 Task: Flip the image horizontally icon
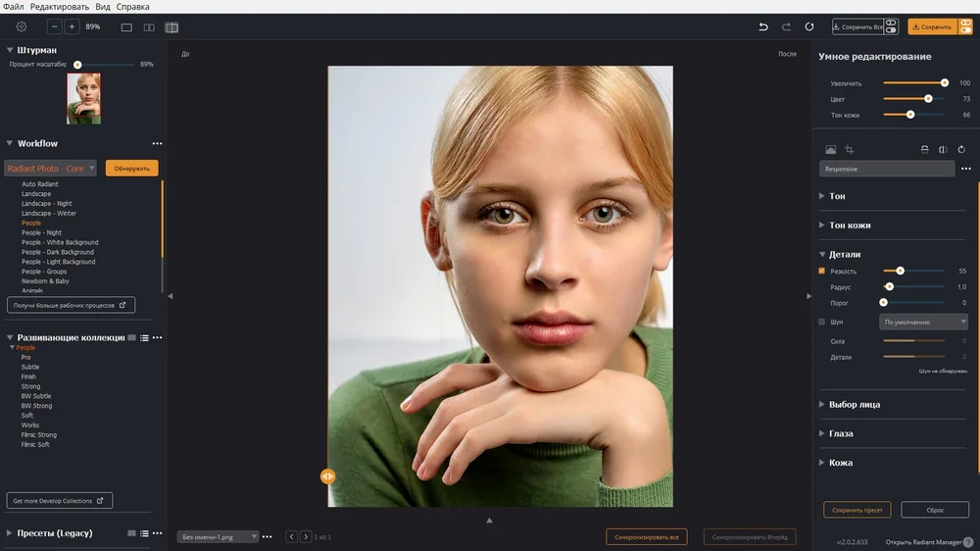tap(943, 149)
